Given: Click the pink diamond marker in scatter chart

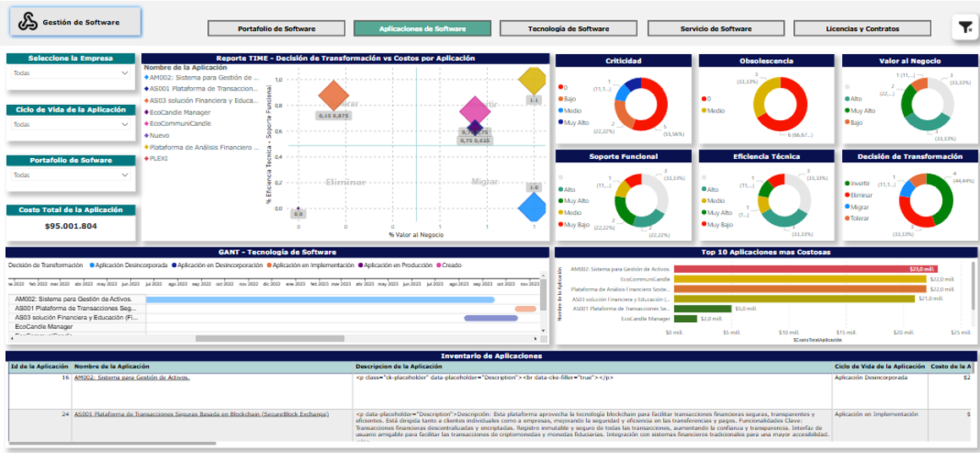Looking at the screenshot, I should tap(475, 111).
